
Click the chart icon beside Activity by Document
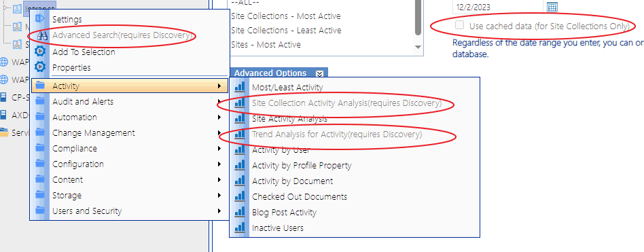click(x=239, y=181)
